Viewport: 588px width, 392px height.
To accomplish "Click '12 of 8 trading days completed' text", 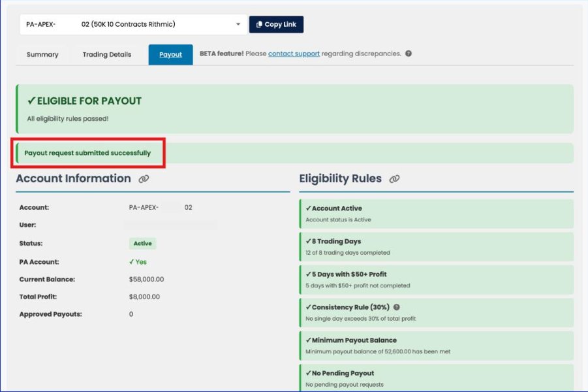I will 348,253.
